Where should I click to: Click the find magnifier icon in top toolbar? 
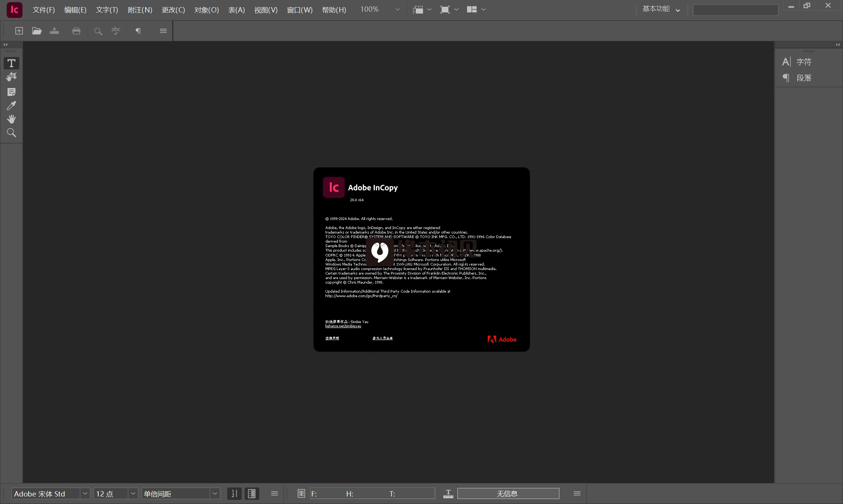[x=98, y=31]
